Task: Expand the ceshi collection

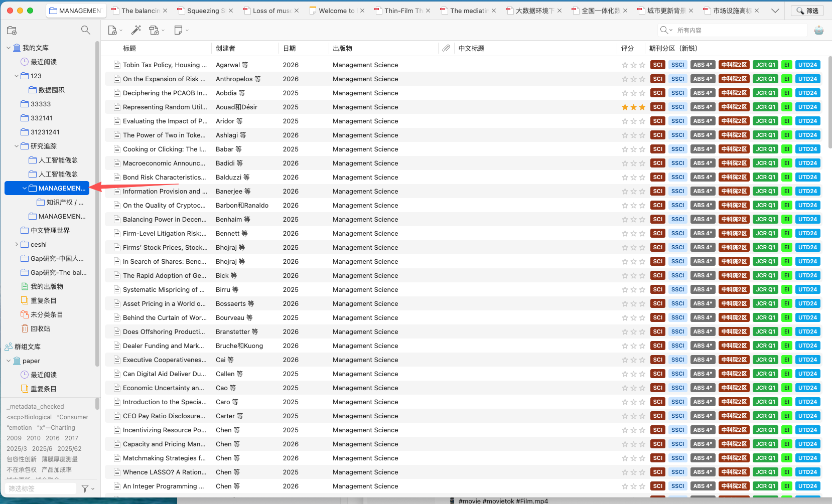Action: point(17,244)
